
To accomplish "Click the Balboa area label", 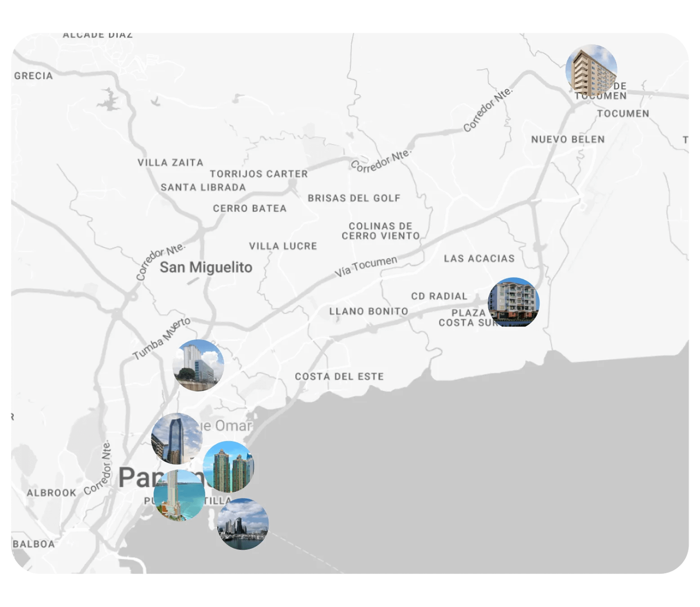I will pos(34,544).
